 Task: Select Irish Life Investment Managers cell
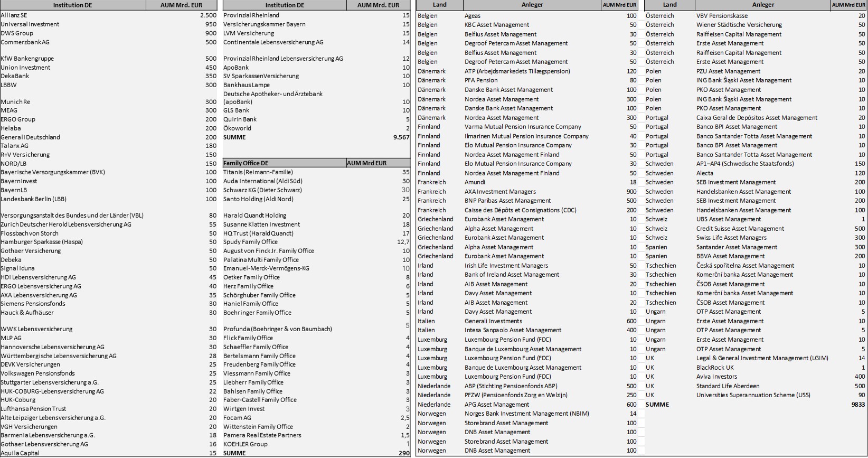point(506,266)
